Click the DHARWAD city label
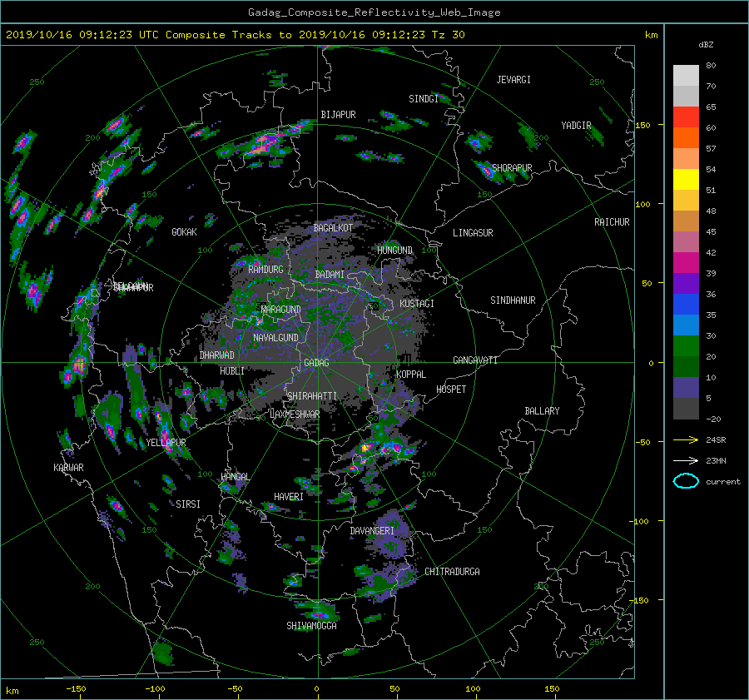749x700 pixels. coord(216,355)
